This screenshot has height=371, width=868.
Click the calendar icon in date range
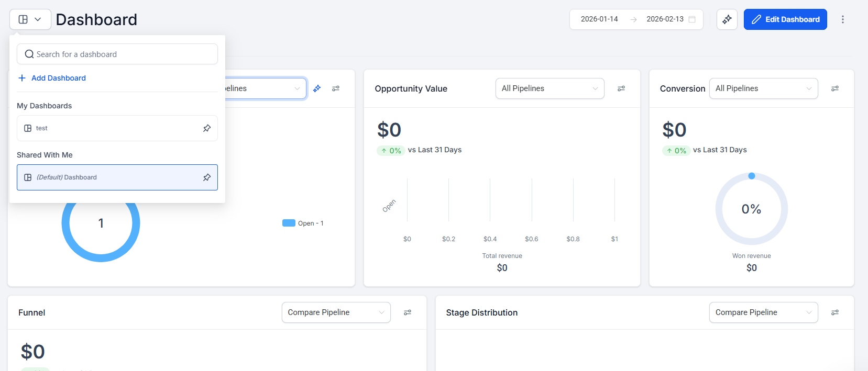pyautogui.click(x=692, y=19)
